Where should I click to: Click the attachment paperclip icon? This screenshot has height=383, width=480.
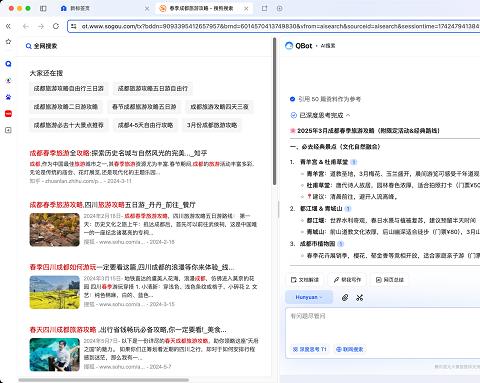[x=345, y=297]
